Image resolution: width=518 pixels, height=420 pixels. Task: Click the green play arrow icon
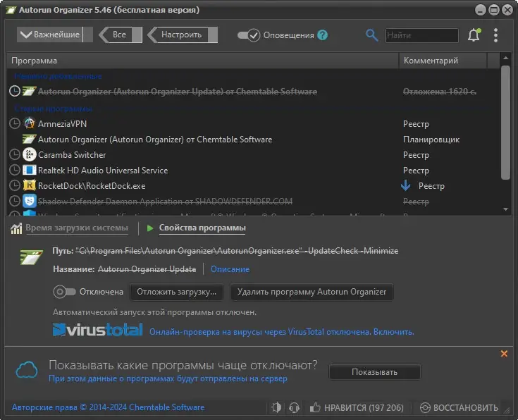(x=150, y=228)
